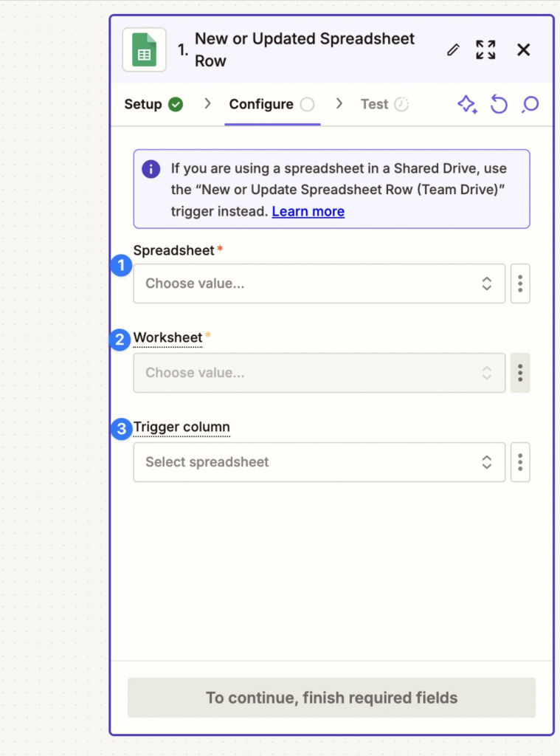Open the three-dot menu beside Trigger column field
Viewport: 560px width, 756px height.
[520, 462]
